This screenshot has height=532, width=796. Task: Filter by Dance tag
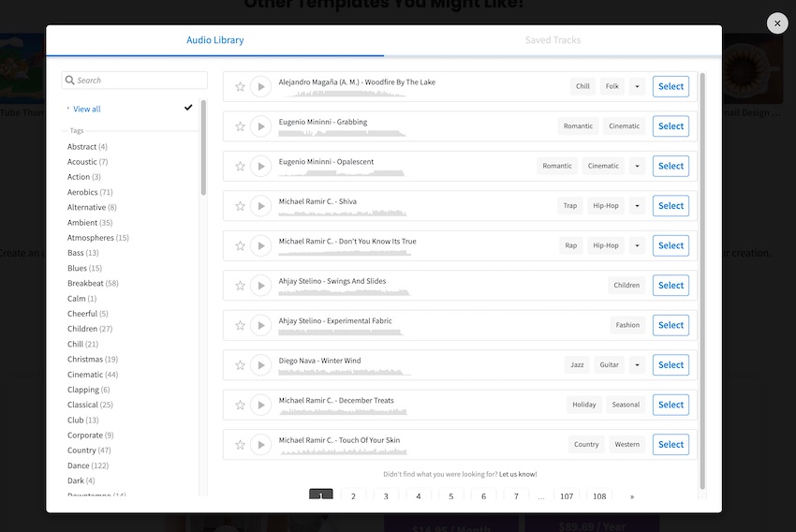(x=88, y=465)
